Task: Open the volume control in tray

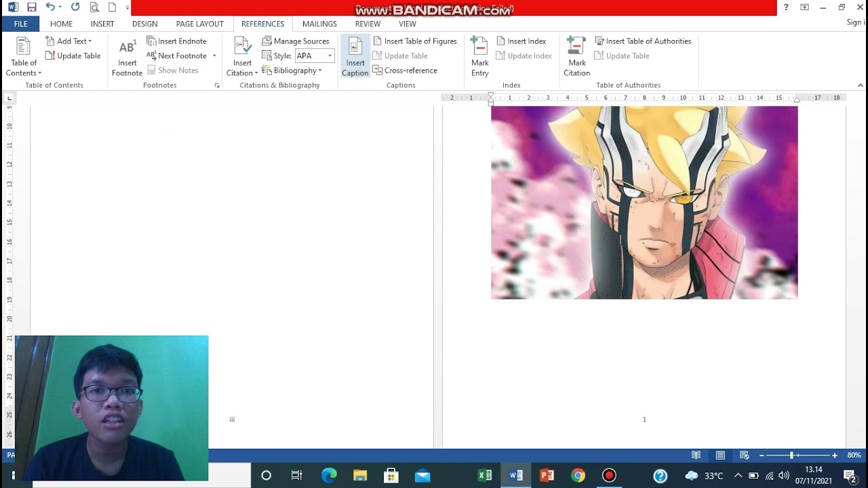Action: click(784, 476)
